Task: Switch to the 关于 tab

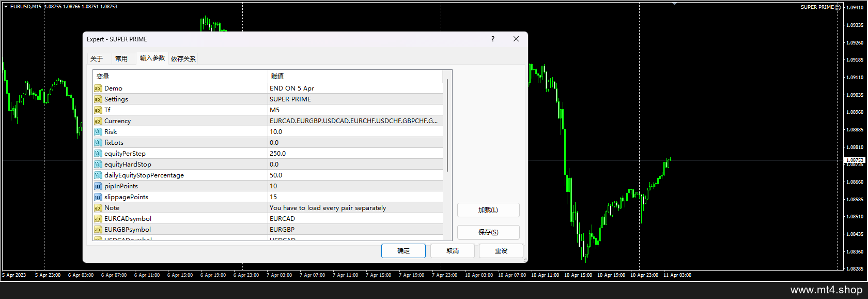Action: [97, 58]
